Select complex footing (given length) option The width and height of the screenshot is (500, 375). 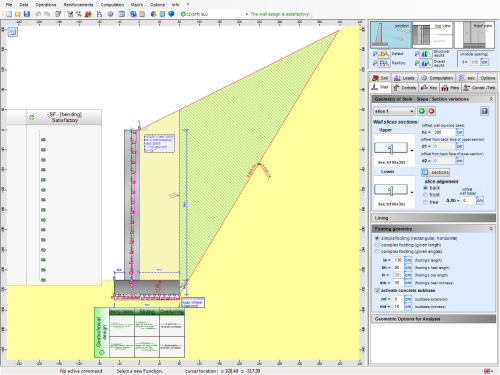click(377, 245)
